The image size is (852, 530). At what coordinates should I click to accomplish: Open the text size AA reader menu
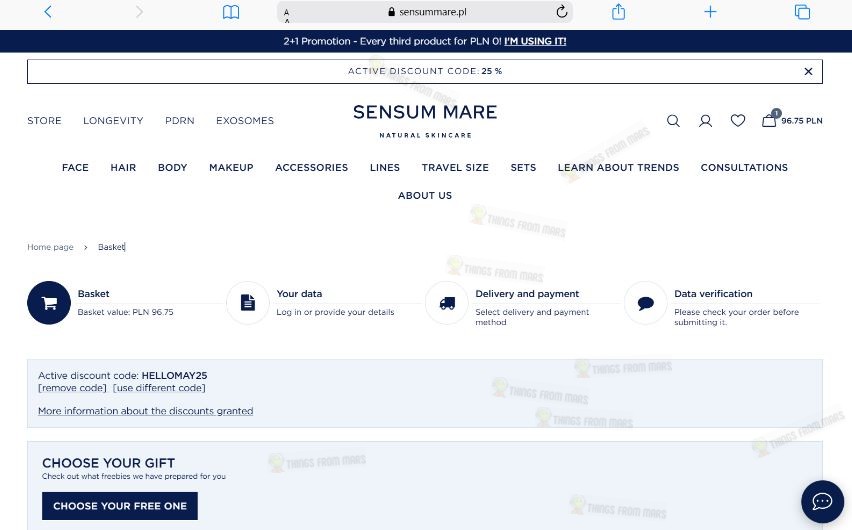[x=286, y=13]
